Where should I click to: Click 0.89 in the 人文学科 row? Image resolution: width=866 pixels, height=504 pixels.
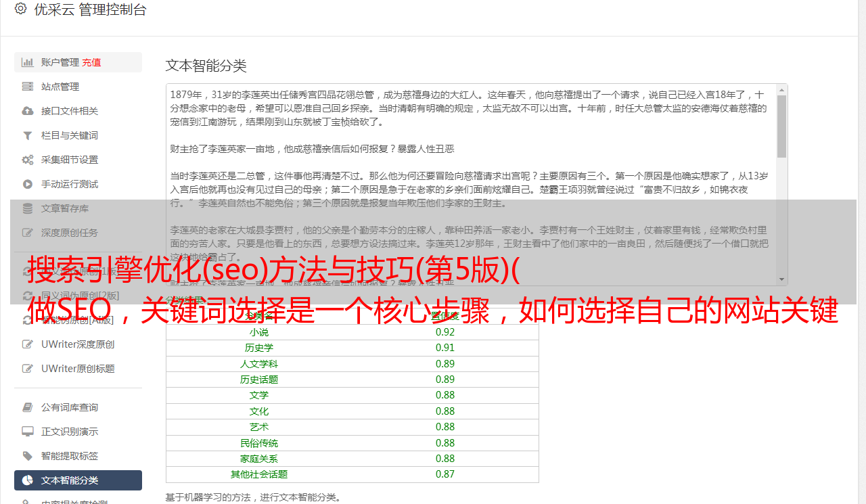point(445,364)
